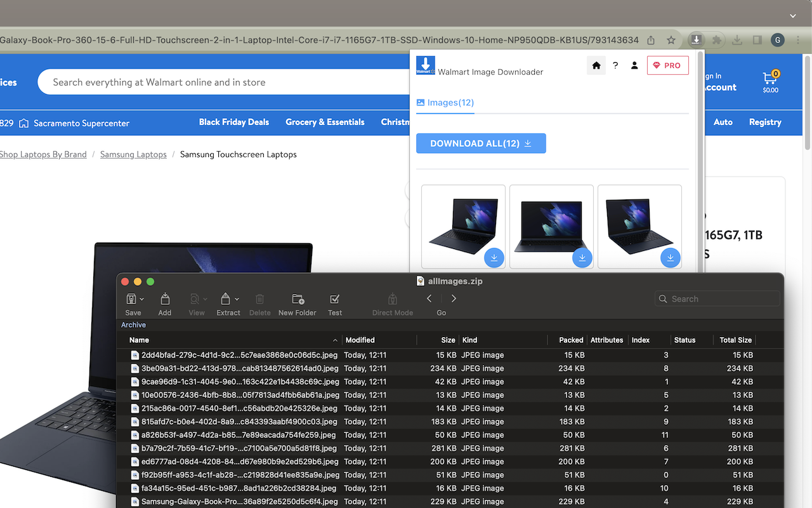Open the Registry link
Viewport: 812px width, 508px height.
(x=765, y=122)
